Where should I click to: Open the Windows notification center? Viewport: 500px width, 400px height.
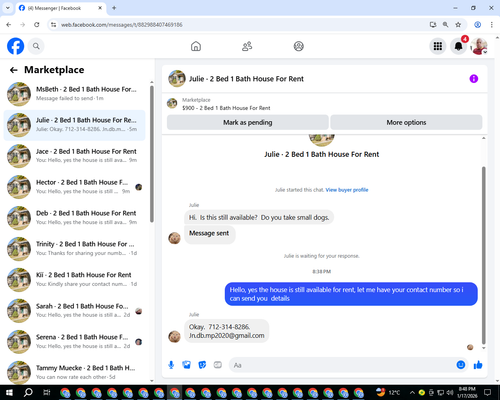(x=488, y=392)
